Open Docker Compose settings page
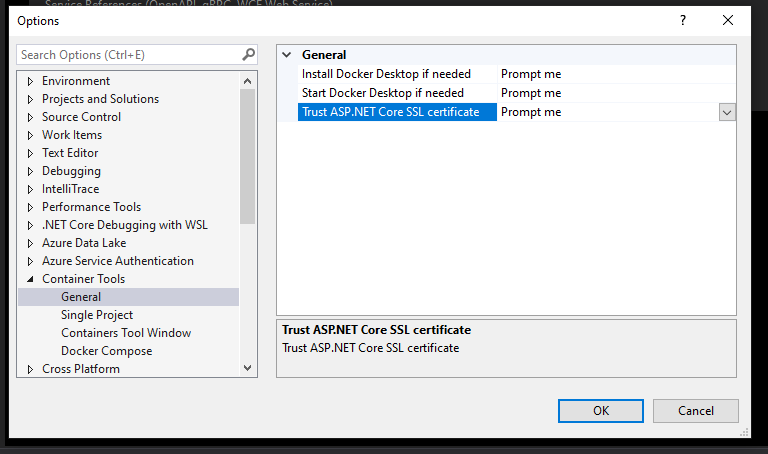Image resolution: width=768 pixels, height=454 pixels. click(x=107, y=351)
